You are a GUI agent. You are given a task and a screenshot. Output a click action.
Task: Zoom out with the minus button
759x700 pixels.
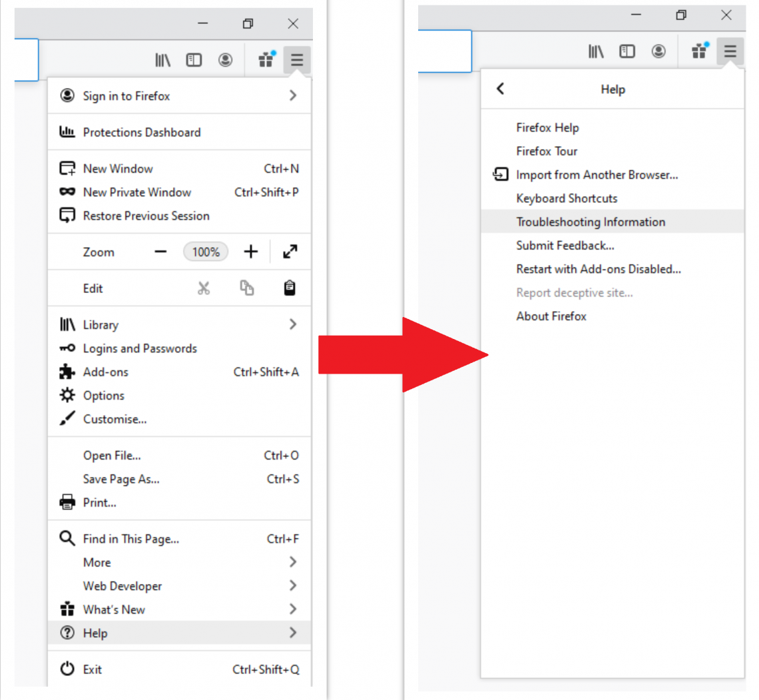click(160, 252)
